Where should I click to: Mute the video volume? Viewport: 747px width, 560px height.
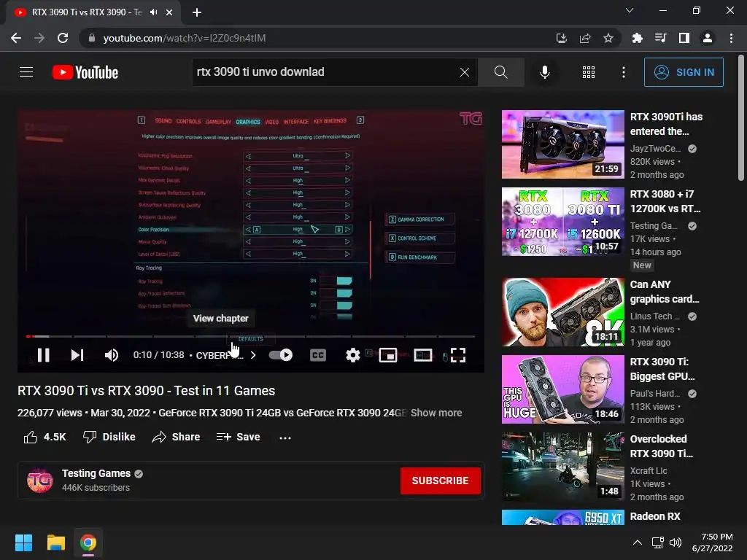click(112, 355)
